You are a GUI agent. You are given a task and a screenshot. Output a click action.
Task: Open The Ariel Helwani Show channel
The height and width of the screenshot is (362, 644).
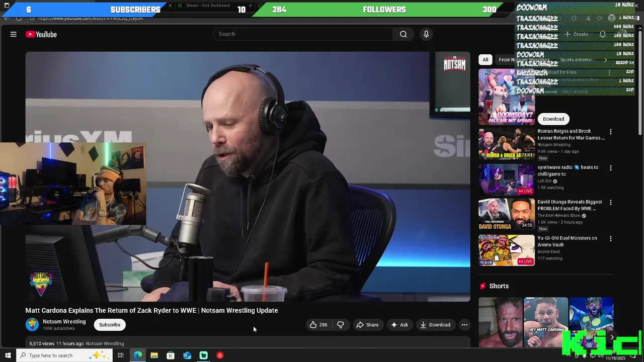[x=559, y=216]
